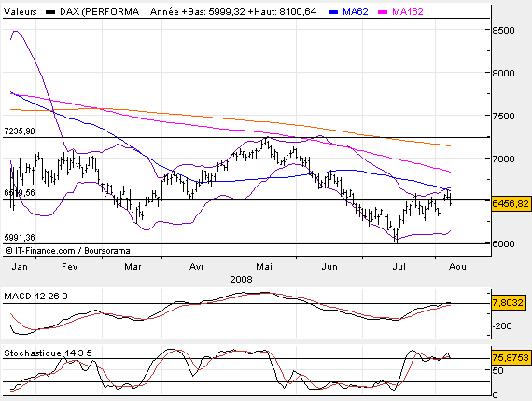Click the 'Stochastique 14 3 5' indicator title

tap(48, 353)
